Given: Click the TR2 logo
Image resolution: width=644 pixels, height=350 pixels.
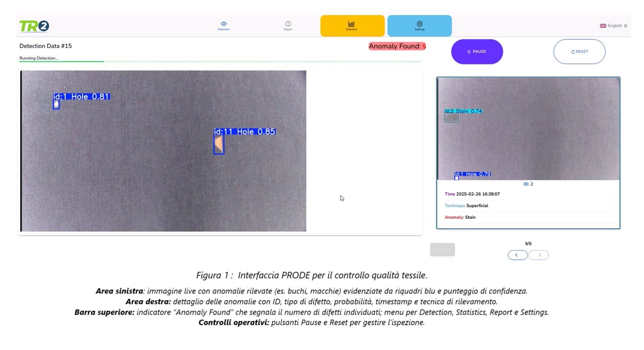Looking at the screenshot, I should [x=34, y=26].
